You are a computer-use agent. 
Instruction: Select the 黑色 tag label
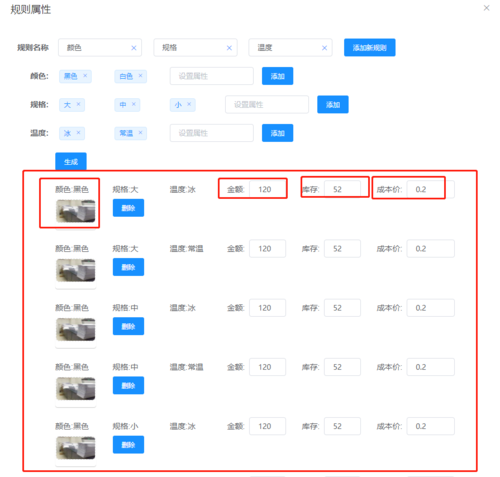pyautogui.click(x=71, y=76)
